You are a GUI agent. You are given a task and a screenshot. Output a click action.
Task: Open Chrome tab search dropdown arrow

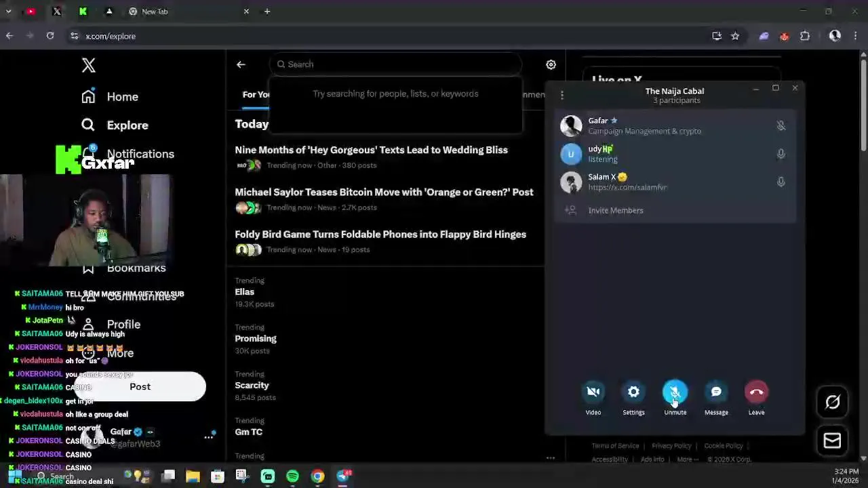(8, 12)
